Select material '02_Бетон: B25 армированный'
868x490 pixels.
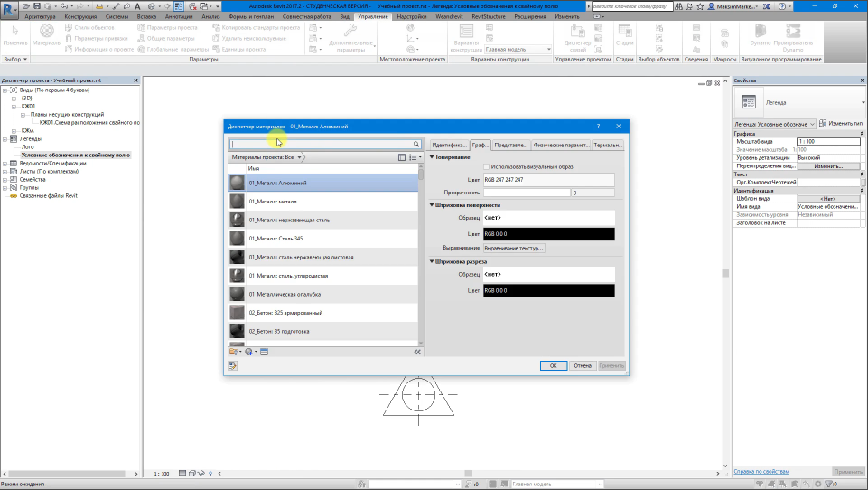(323, 313)
